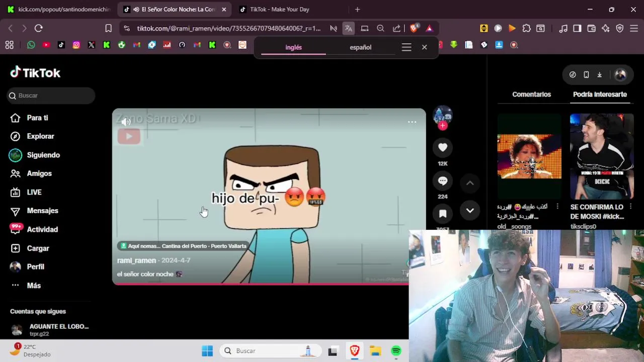Open WhatsApp bookmark in bookmarks bar
The width and height of the screenshot is (644, 362).
pyautogui.click(x=31, y=45)
